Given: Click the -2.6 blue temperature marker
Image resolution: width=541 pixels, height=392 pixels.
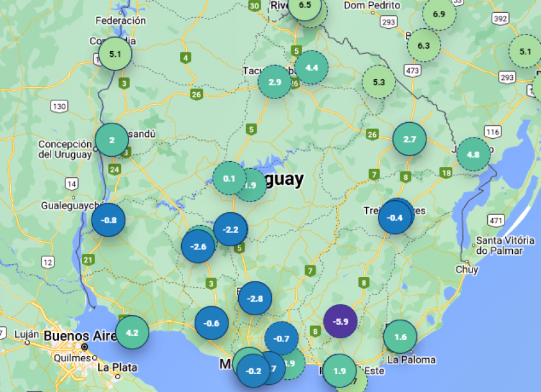Looking at the screenshot, I should tap(198, 246).
